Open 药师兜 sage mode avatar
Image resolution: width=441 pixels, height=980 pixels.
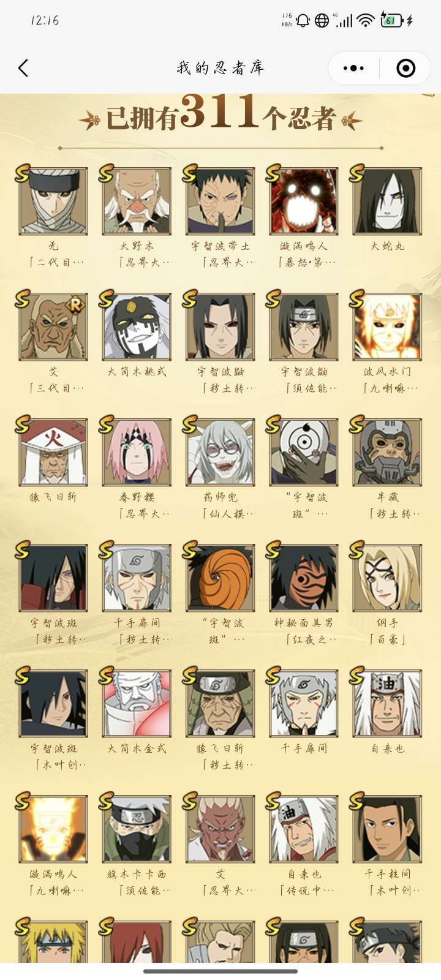(x=221, y=453)
